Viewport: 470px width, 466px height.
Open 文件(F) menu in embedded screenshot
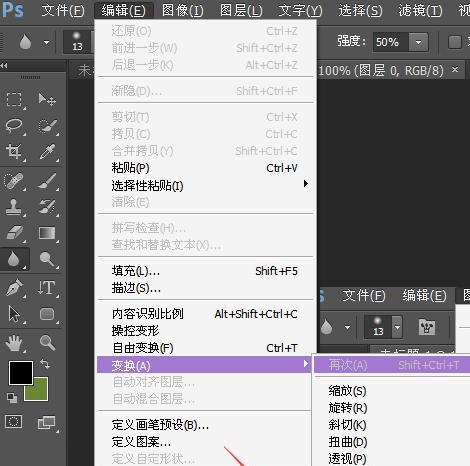[364, 296]
